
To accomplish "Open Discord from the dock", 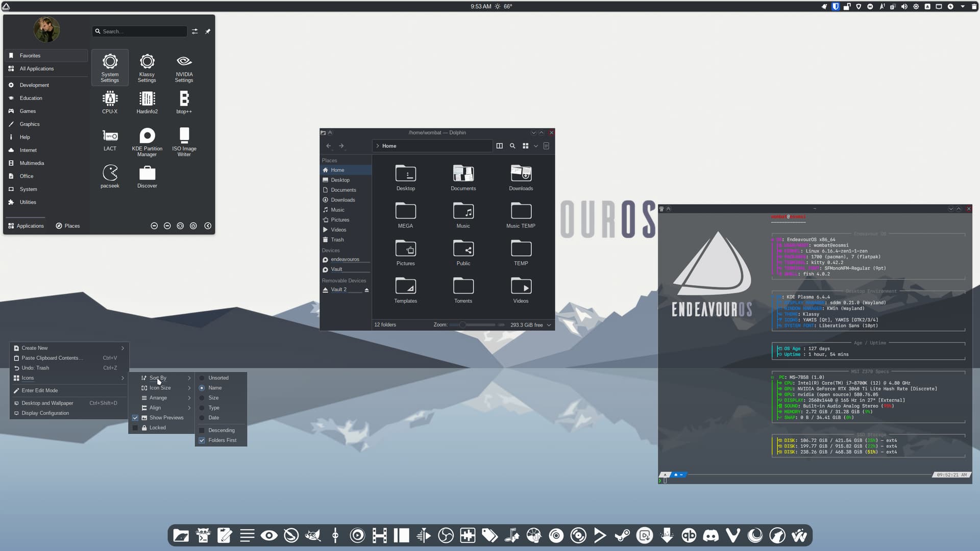I will 710,535.
